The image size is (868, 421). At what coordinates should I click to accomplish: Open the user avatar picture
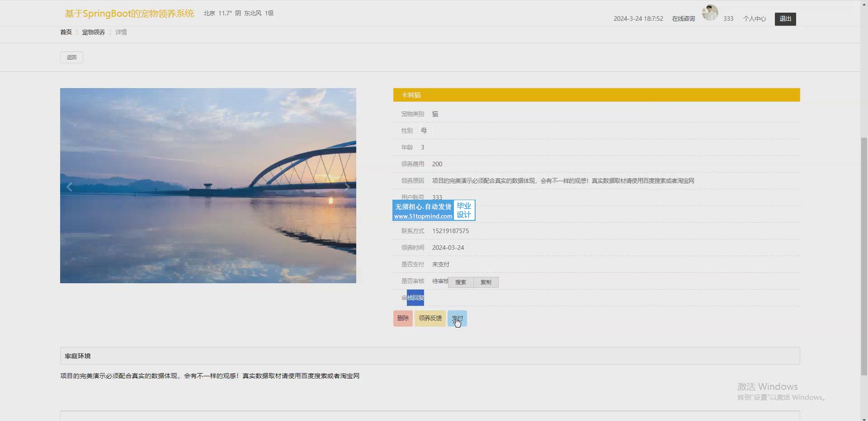pos(710,13)
